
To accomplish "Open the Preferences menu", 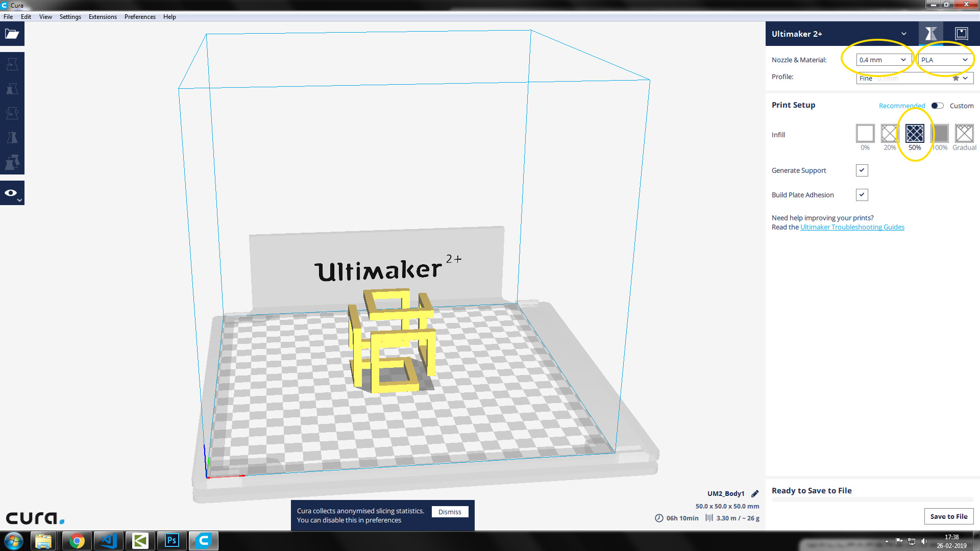I will tap(140, 17).
